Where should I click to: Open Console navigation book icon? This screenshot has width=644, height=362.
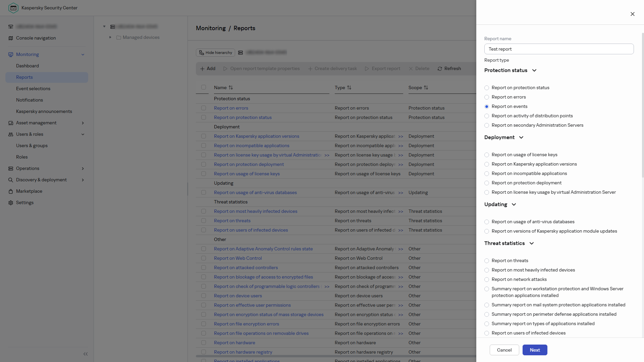[x=11, y=38]
